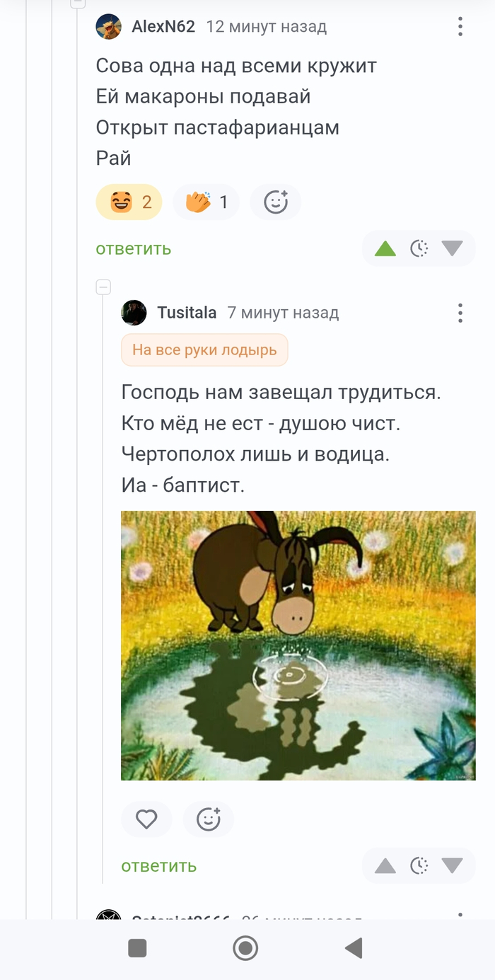The image size is (495, 980).
Task: Open add-reaction picker under AlexN62's comment
Action: [x=276, y=202]
